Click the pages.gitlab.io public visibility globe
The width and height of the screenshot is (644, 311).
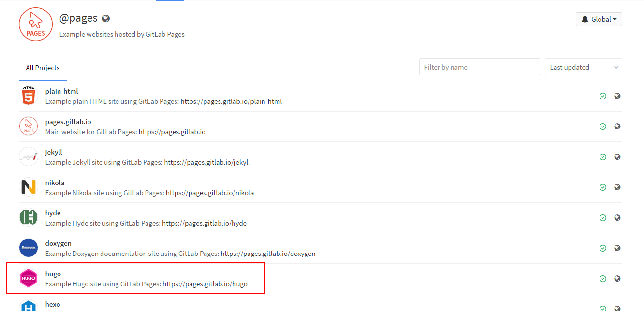(617, 127)
